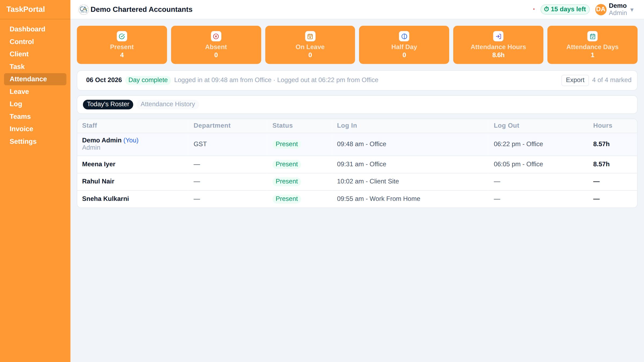
Task: Click the red notification dot
Action: point(534,9)
